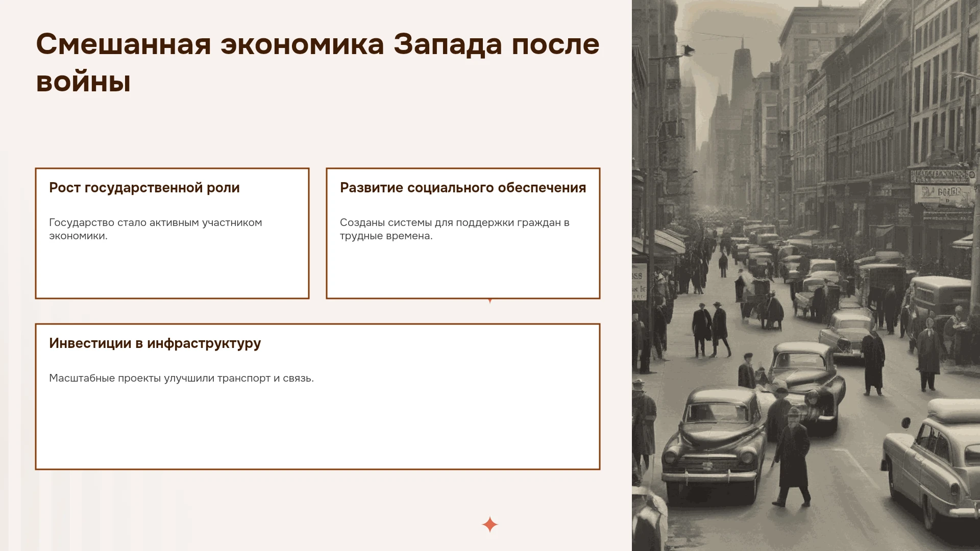Click the storefront sign on the right building
Screen dimensions: 980x551
943,194
